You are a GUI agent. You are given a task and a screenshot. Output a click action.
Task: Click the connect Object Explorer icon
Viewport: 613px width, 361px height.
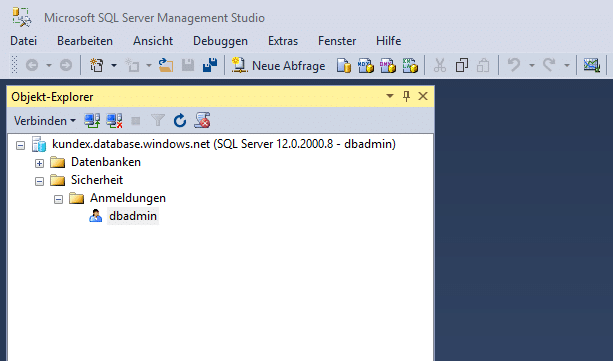pyautogui.click(x=92, y=121)
